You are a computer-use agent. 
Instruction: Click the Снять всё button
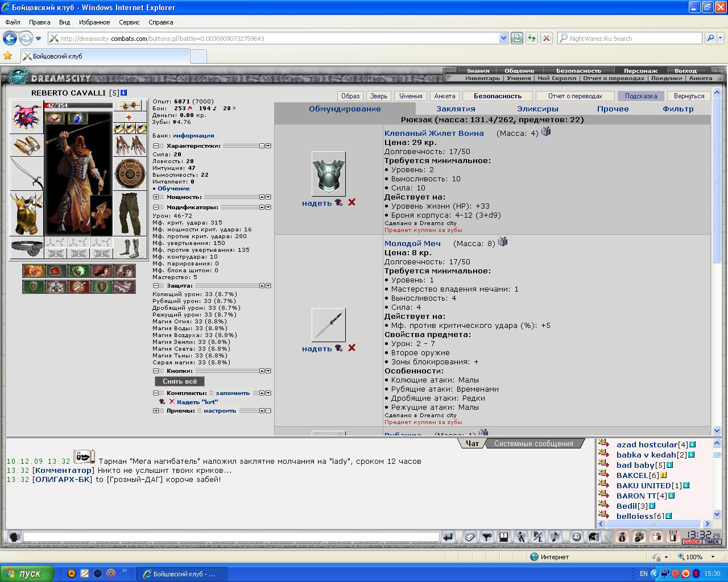click(x=180, y=381)
